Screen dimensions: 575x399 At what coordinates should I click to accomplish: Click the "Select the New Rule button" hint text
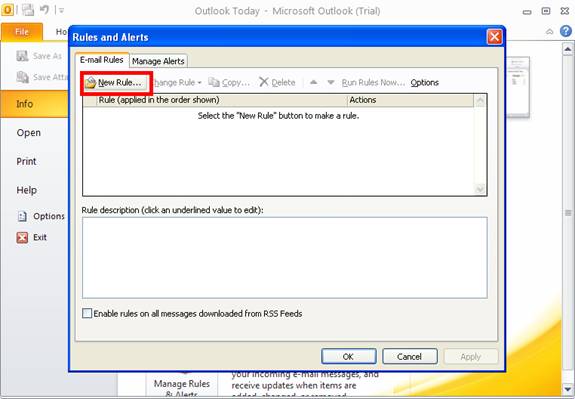click(x=278, y=116)
